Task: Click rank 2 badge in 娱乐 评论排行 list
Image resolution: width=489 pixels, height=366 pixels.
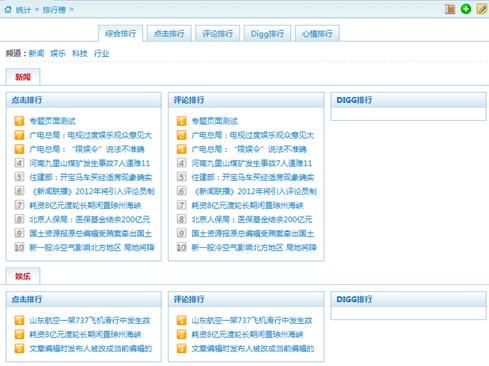Action: (x=181, y=334)
